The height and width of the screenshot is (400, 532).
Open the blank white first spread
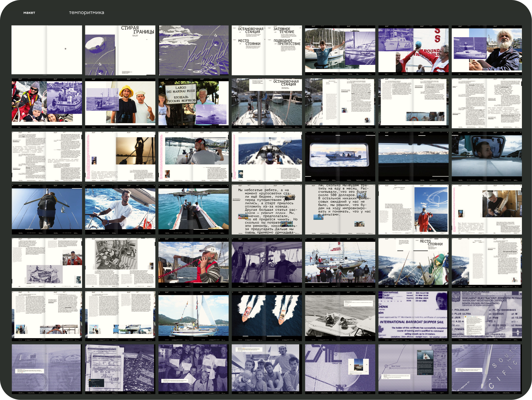[x=47, y=50]
